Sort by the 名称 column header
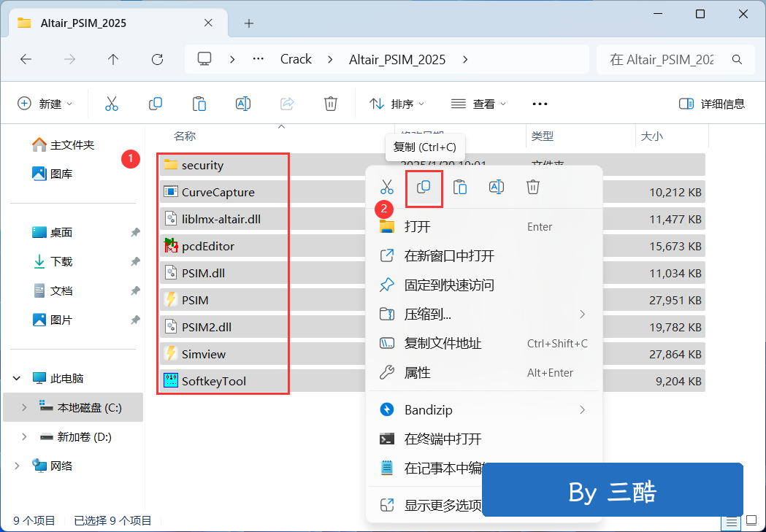This screenshot has height=532, width=766. [185, 136]
